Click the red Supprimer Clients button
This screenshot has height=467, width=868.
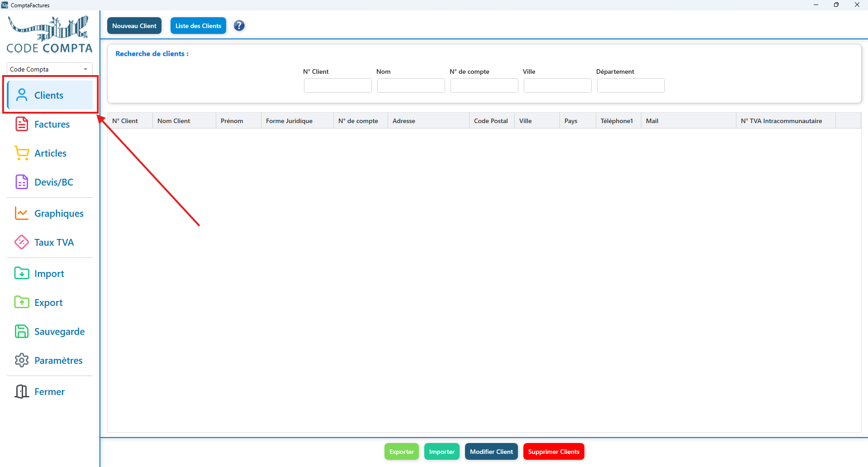tap(554, 452)
